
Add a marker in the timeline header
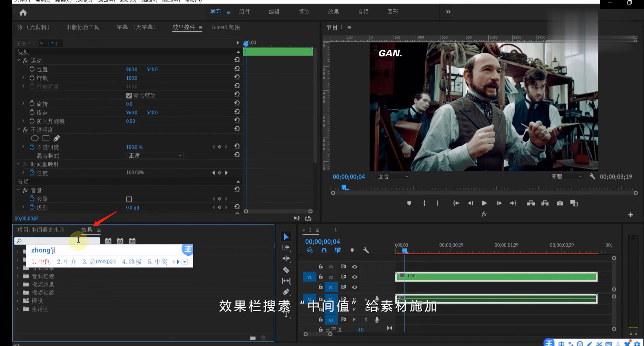point(352,251)
